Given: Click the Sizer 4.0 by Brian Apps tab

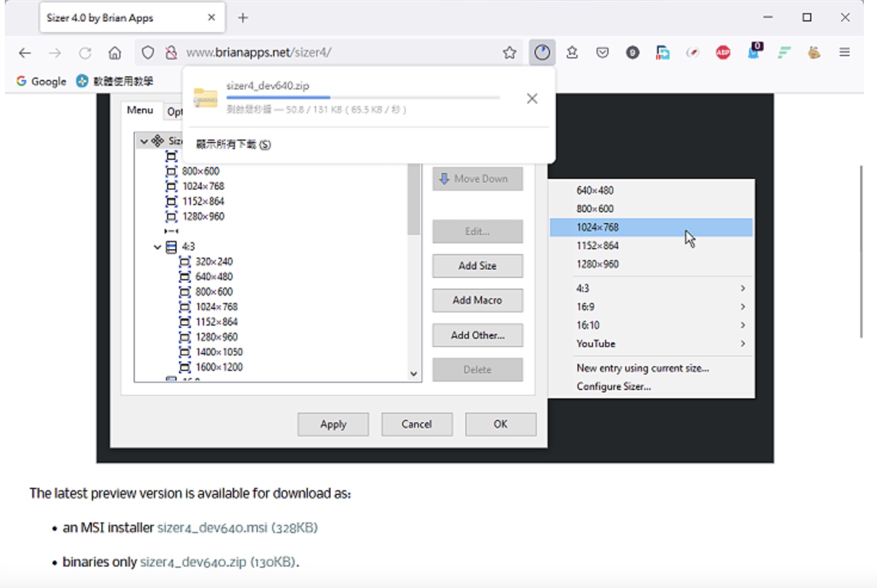Looking at the screenshot, I should (132, 18).
